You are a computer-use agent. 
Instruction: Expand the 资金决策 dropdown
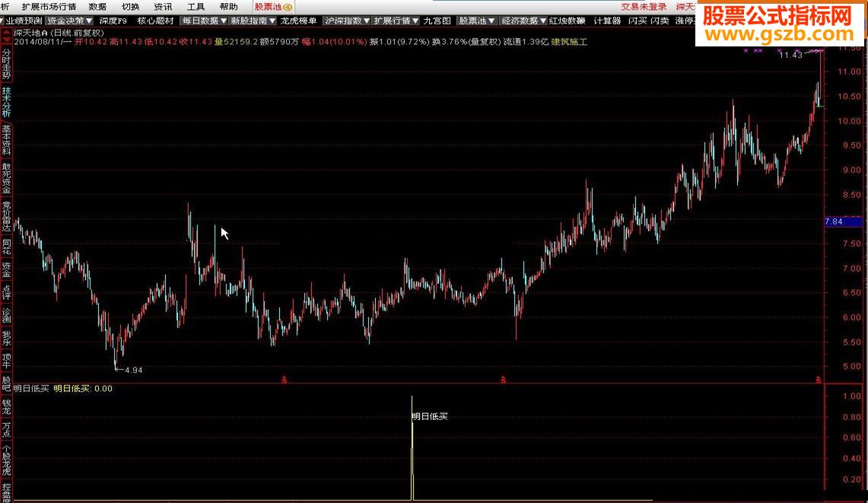[x=69, y=21]
